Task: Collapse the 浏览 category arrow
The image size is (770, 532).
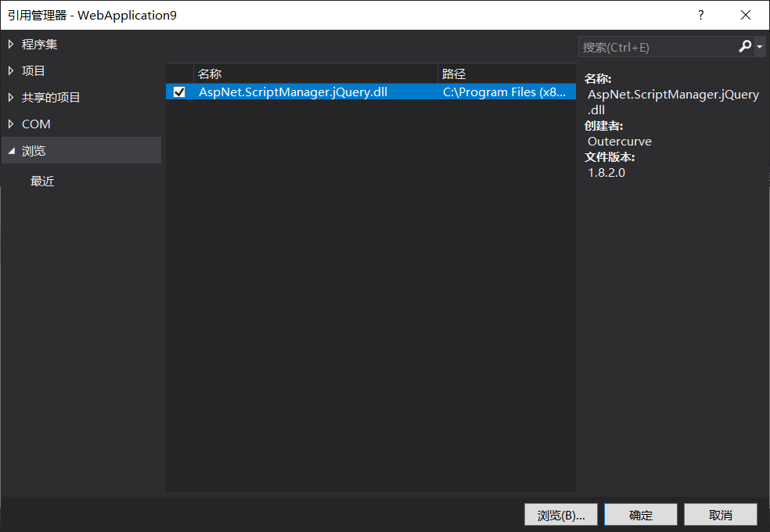Action: pyautogui.click(x=11, y=151)
